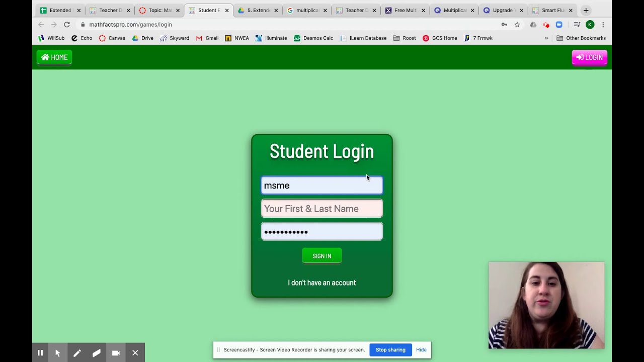644x362 pixels.
Task: Open the ILearn Database bookmark
Action: click(363, 38)
